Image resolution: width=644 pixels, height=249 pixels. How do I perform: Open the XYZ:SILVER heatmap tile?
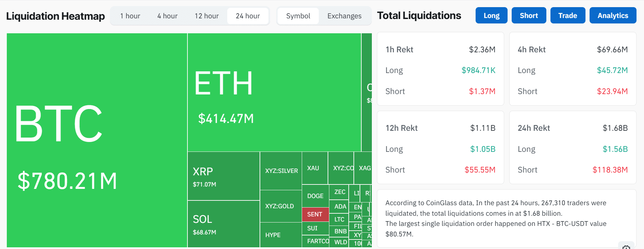[281, 171]
